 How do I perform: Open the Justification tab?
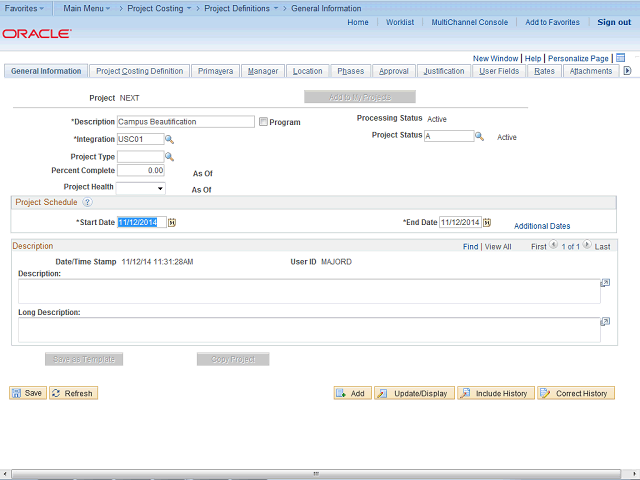(x=443, y=71)
